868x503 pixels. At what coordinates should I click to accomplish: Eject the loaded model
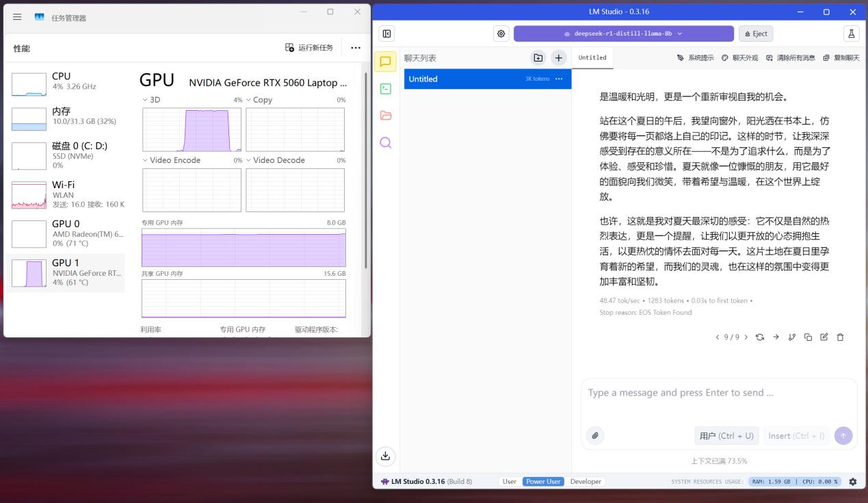[755, 33]
